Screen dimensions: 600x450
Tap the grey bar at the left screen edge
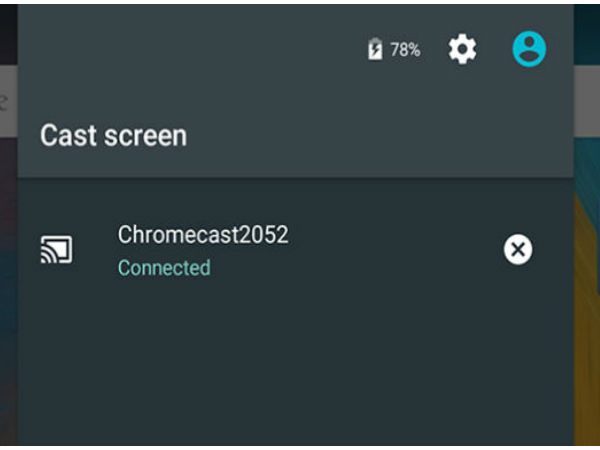pos(8,100)
